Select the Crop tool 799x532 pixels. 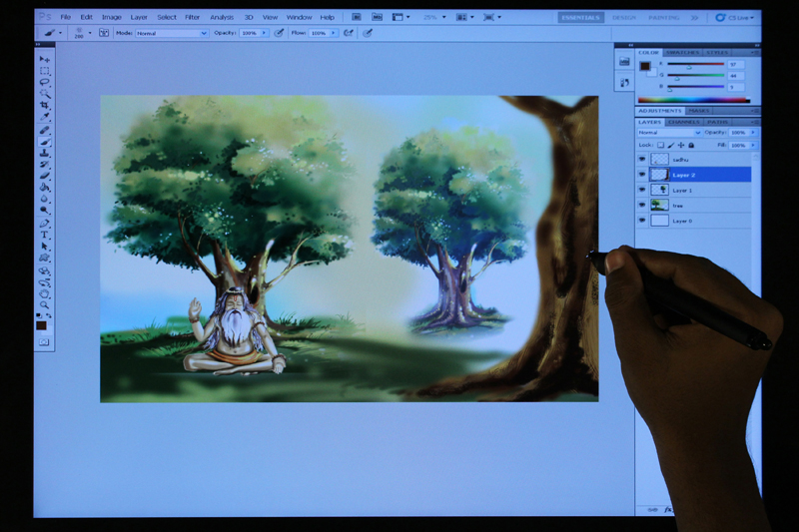45,105
